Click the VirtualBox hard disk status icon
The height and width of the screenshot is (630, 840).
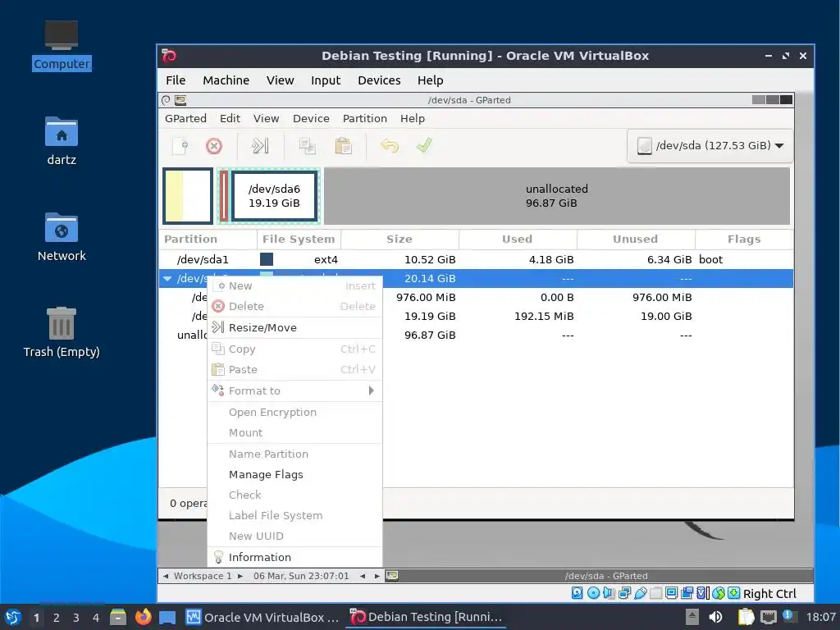click(x=577, y=593)
